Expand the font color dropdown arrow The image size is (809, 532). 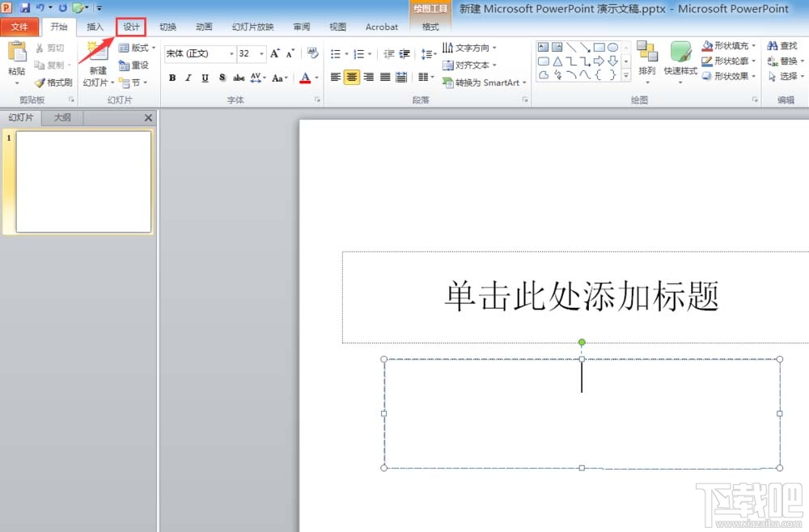(x=316, y=78)
